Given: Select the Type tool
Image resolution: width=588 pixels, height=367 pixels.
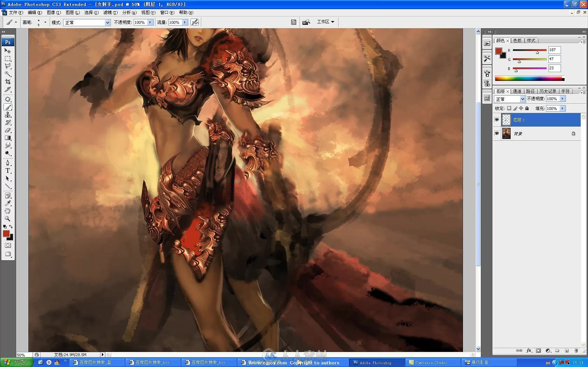Looking at the screenshot, I should [x=8, y=171].
